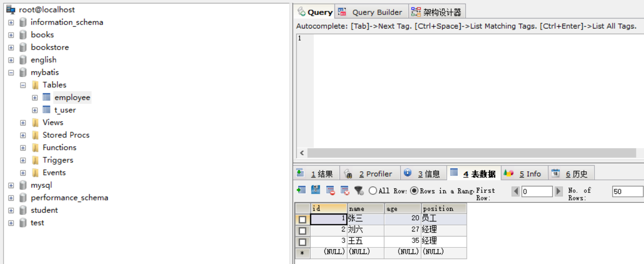Expand the bookstore database node
Image resolution: width=644 pixels, height=264 pixels.
click(11, 48)
